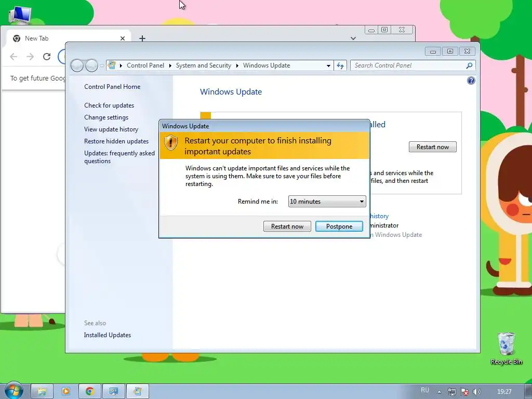
Task: Open Windows Media Player from the taskbar
Action: tap(66, 391)
